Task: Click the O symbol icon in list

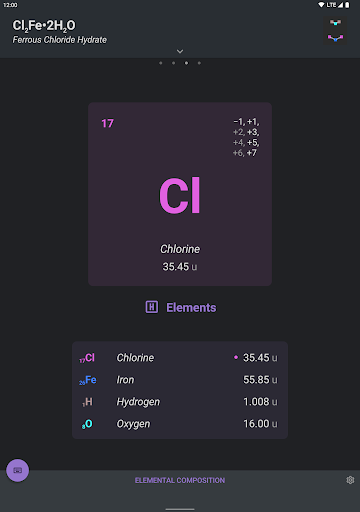Action: click(x=87, y=424)
